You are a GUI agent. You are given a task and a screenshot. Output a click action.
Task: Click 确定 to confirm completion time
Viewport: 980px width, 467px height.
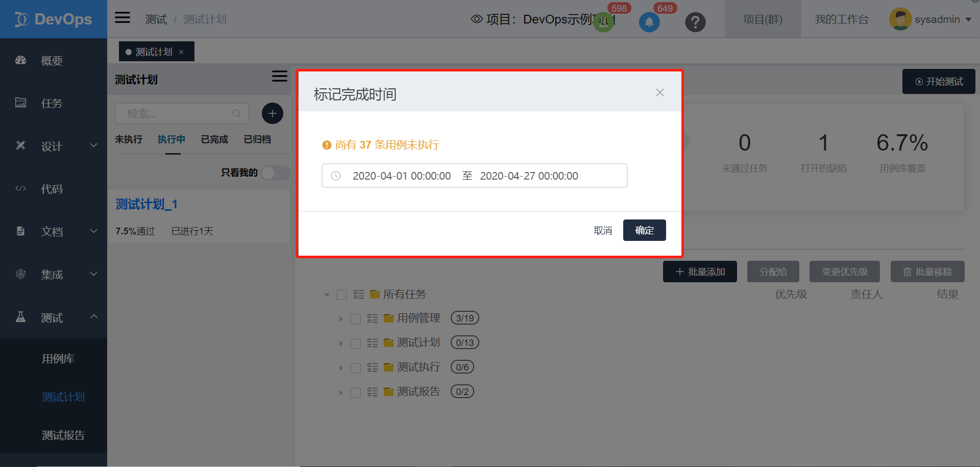tap(645, 230)
